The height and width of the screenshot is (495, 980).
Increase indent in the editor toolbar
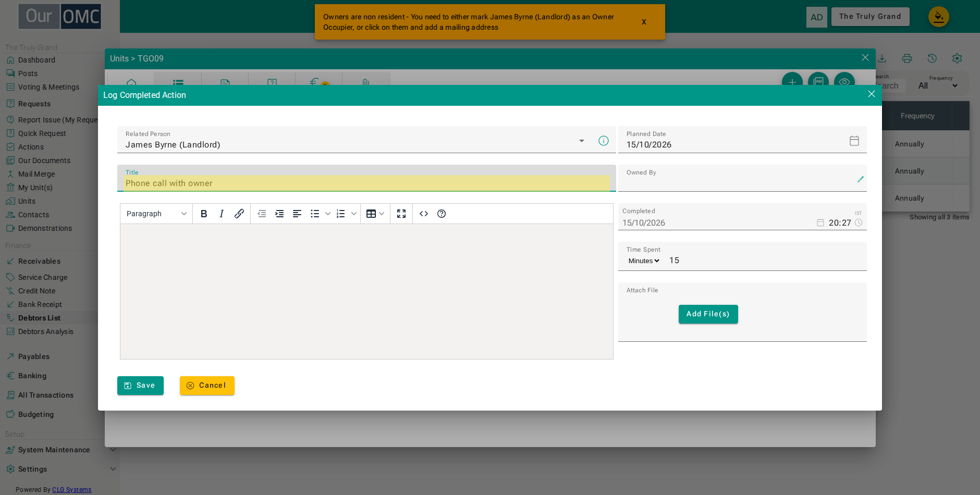click(x=279, y=214)
